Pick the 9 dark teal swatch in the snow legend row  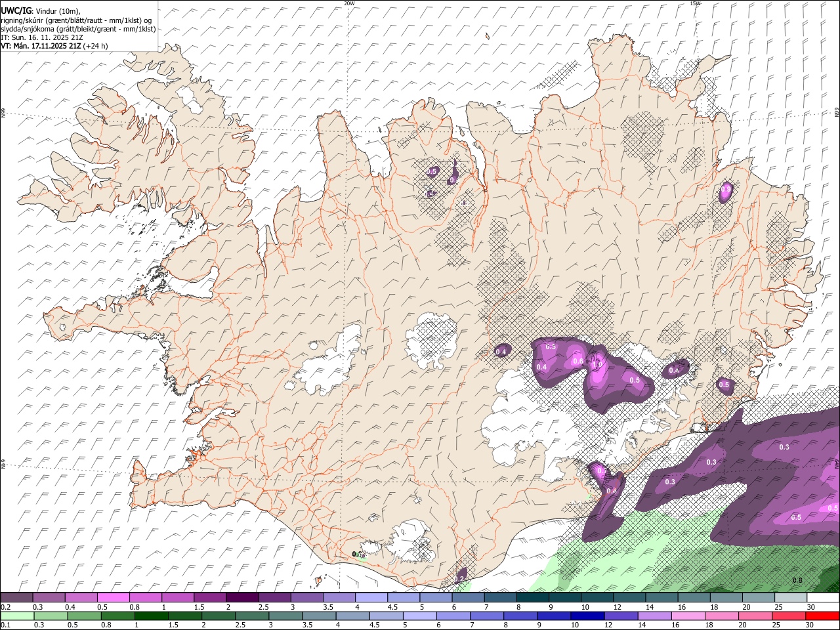tap(565, 598)
